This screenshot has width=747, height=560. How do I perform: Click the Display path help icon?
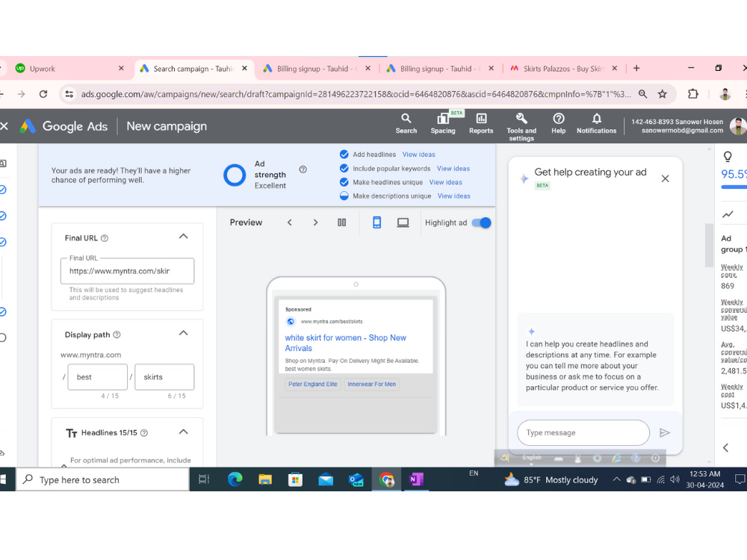click(117, 335)
